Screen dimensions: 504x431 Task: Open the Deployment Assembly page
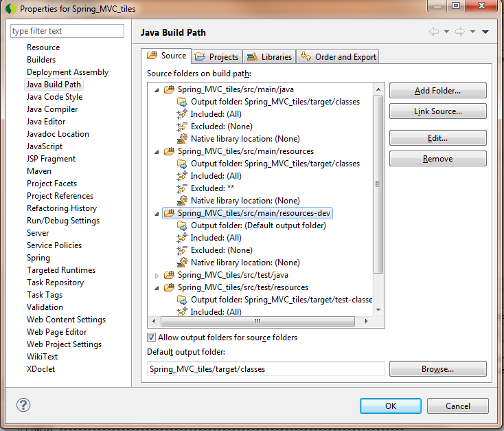coord(67,72)
